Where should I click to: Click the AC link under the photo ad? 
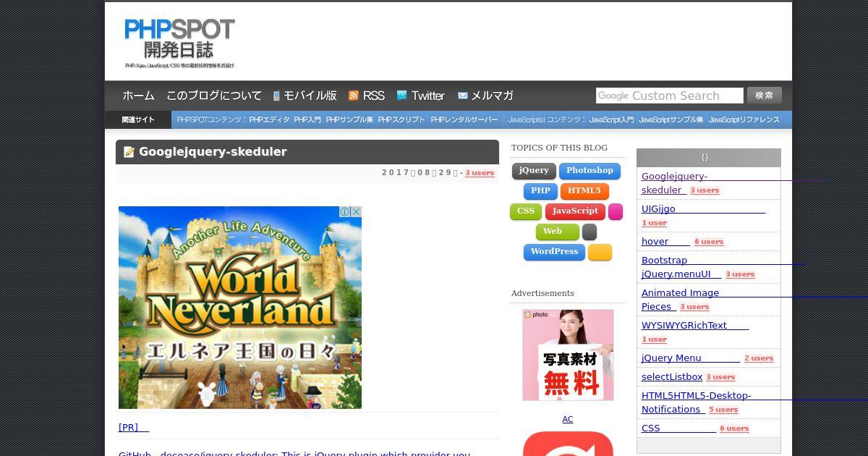click(x=568, y=419)
